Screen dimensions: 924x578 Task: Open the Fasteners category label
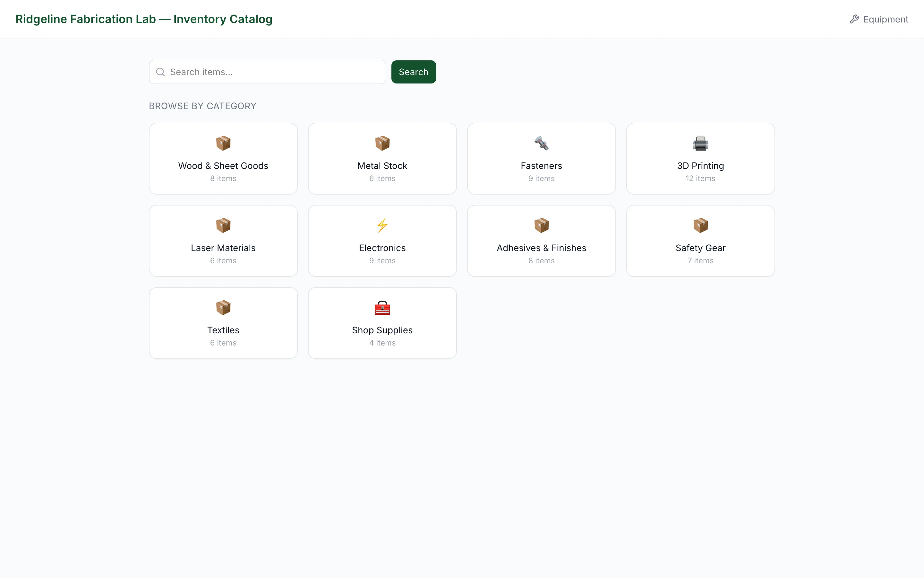542,165
